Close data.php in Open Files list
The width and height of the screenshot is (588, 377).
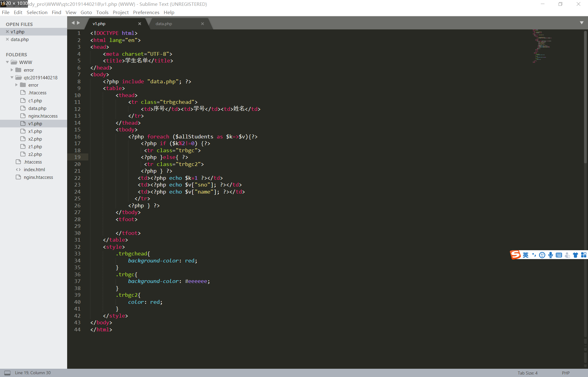[7, 39]
